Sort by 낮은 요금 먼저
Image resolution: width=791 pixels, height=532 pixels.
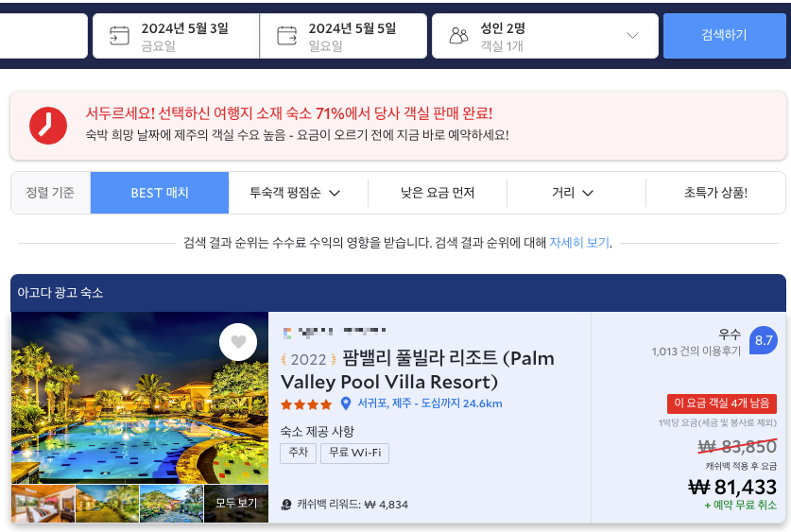pyautogui.click(x=438, y=193)
